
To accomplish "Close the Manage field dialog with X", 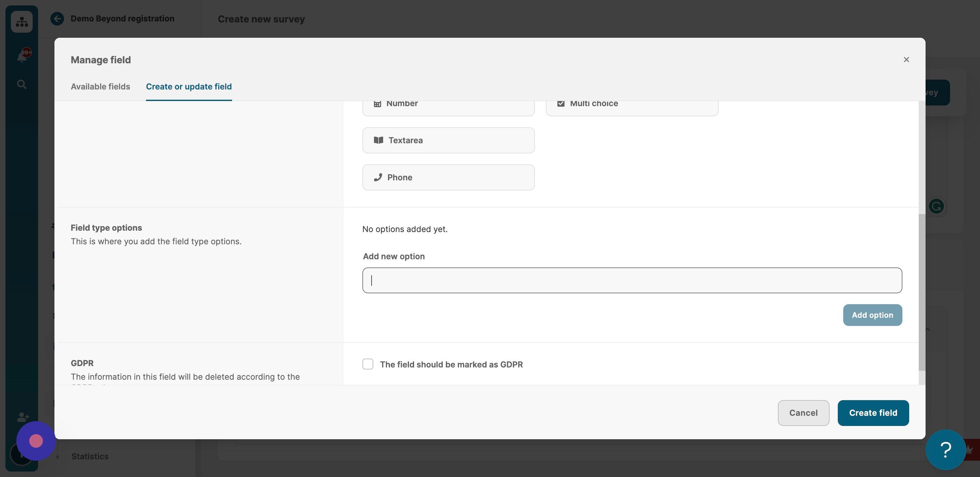I will (906, 60).
